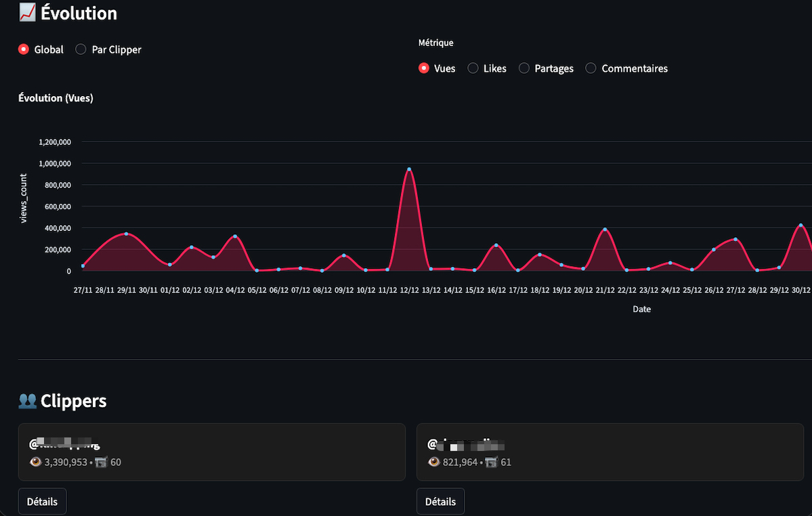Choose the Vues metric option

pos(424,68)
